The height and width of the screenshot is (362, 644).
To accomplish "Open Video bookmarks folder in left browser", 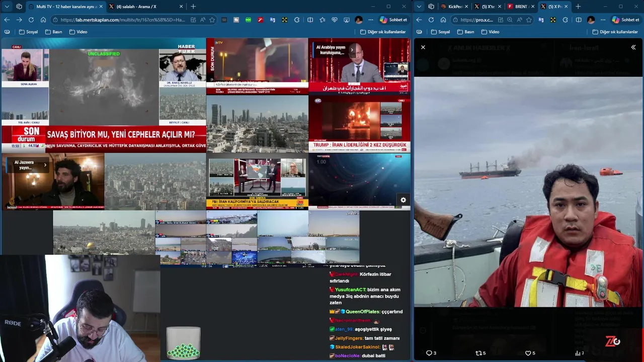I will click(78, 32).
